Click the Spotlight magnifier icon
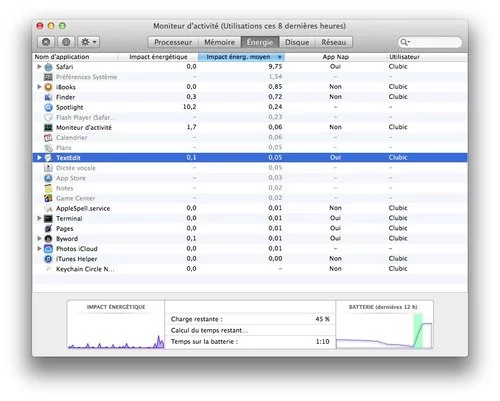Image resolution: width=500 pixels, height=401 pixels. (49, 107)
